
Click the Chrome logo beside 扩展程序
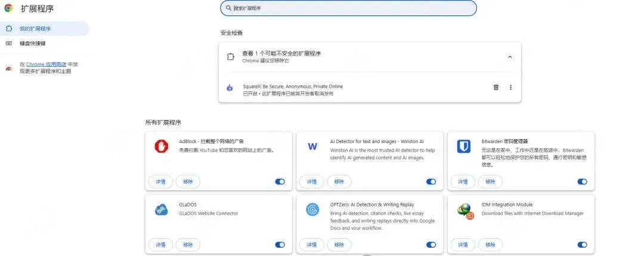coord(8,8)
